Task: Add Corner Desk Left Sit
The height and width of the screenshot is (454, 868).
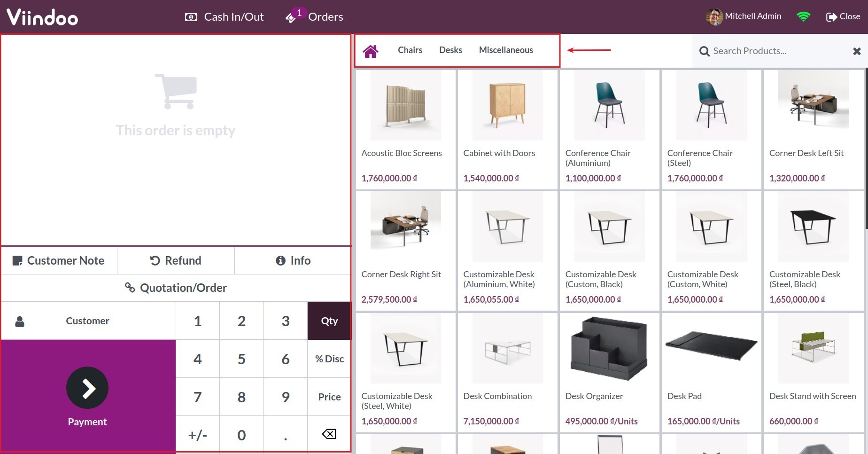Action: click(814, 130)
